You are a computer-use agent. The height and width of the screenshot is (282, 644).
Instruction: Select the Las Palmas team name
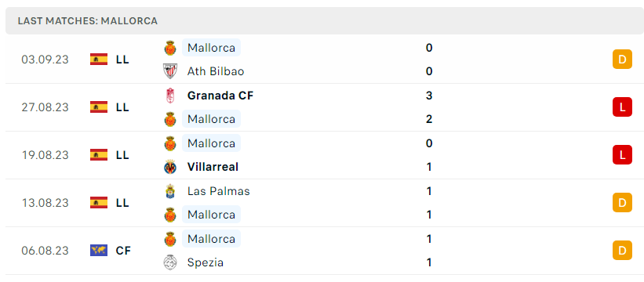coord(219,191)
